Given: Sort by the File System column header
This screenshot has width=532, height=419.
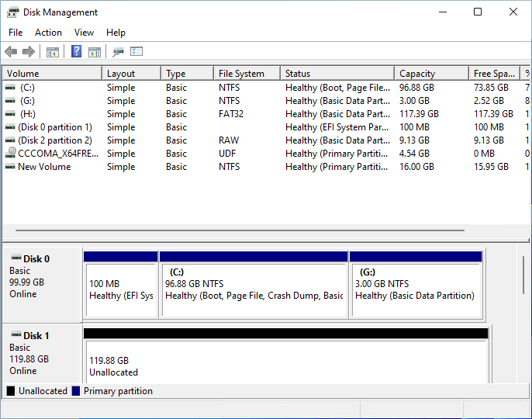Looking at the screenshot, I should point(241,74).
